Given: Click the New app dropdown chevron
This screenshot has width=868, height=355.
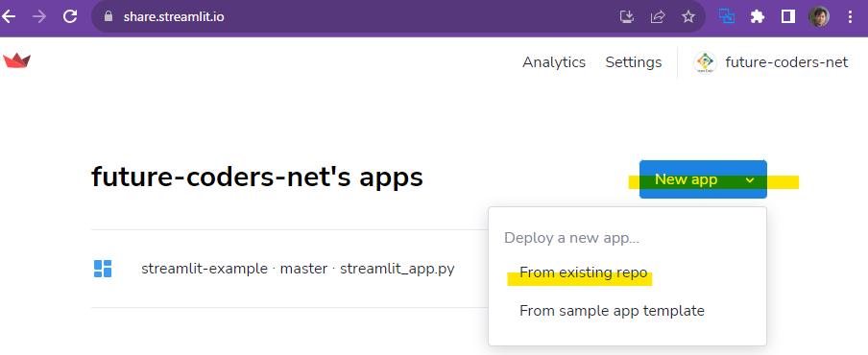Looking at the screenshot, I should 750,180.
